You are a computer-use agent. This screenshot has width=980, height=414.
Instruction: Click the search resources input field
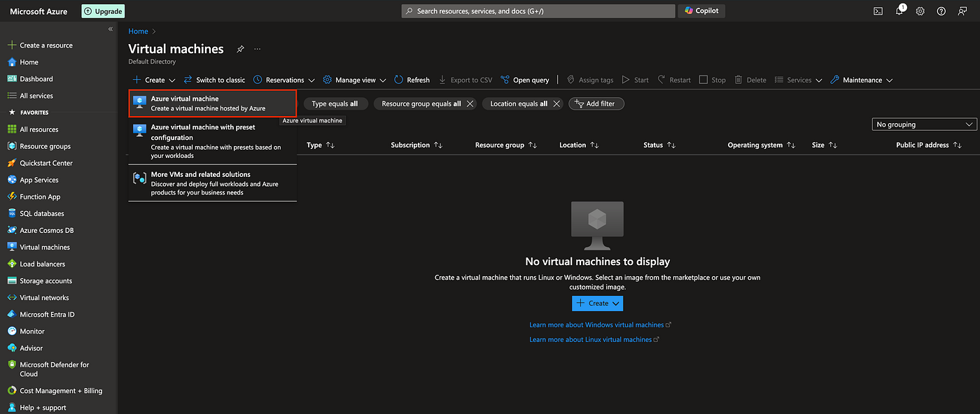tap(538, 11)
